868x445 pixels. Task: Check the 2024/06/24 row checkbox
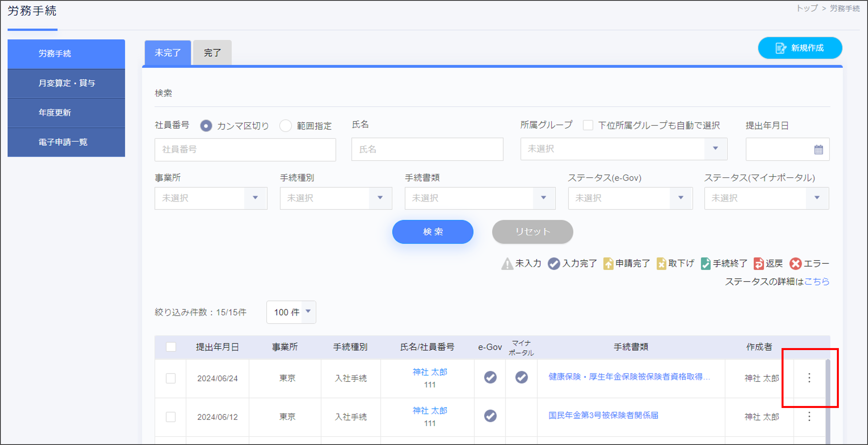[171, 378]
